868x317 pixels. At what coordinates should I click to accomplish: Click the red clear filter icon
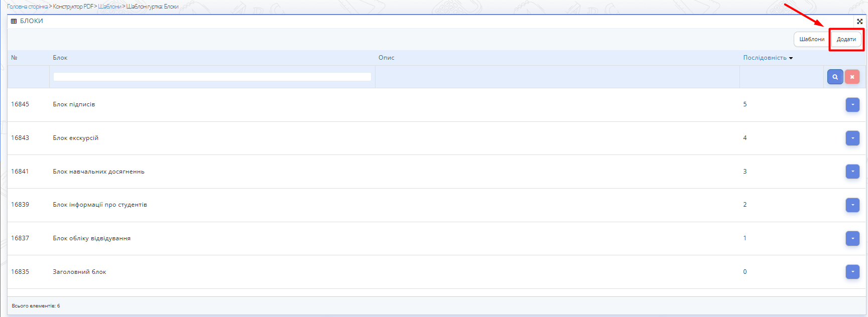[x=852, y=77]
